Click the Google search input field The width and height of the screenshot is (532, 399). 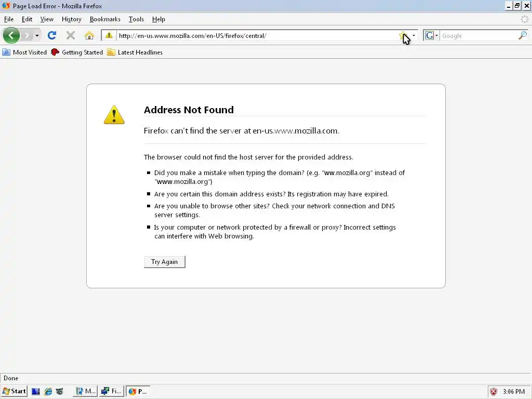[x=479, y=36]
